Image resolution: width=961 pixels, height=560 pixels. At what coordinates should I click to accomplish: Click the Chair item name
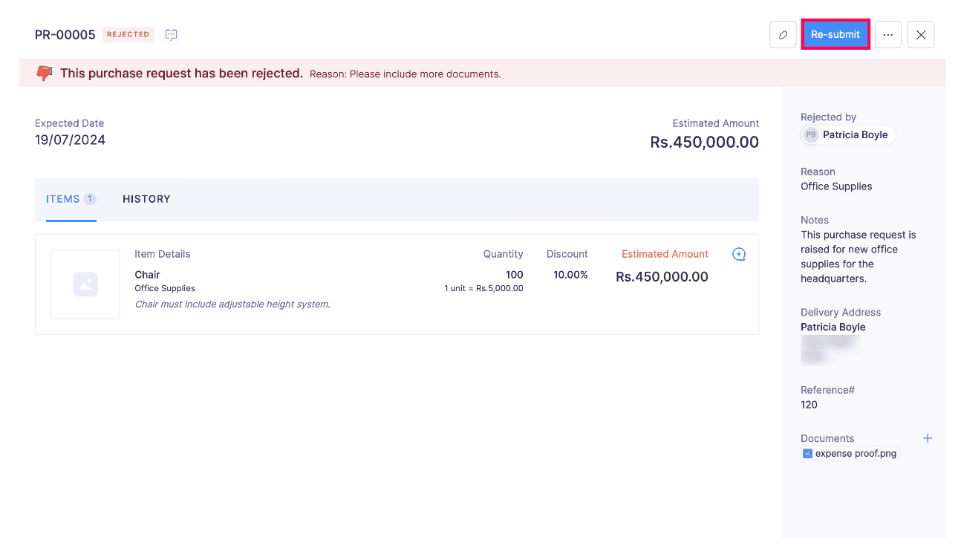[x=147, y=274]
